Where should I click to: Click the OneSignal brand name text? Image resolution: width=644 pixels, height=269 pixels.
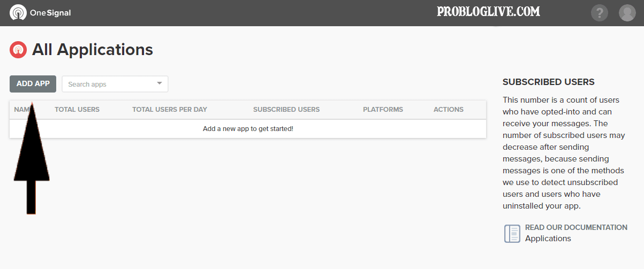(50, 13)
